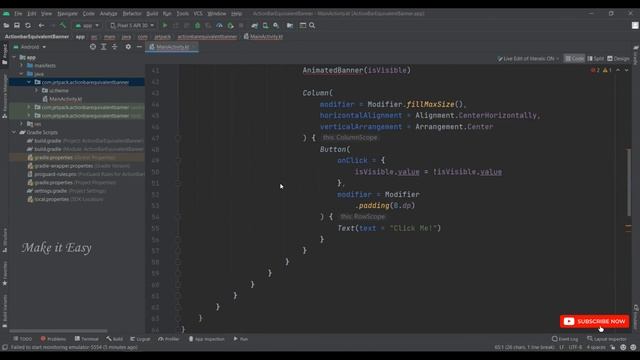The height and width of the screenshot is (360, 640).
Task: Open the run configuration 'app' dropdown
Action: tap(87, 25)
